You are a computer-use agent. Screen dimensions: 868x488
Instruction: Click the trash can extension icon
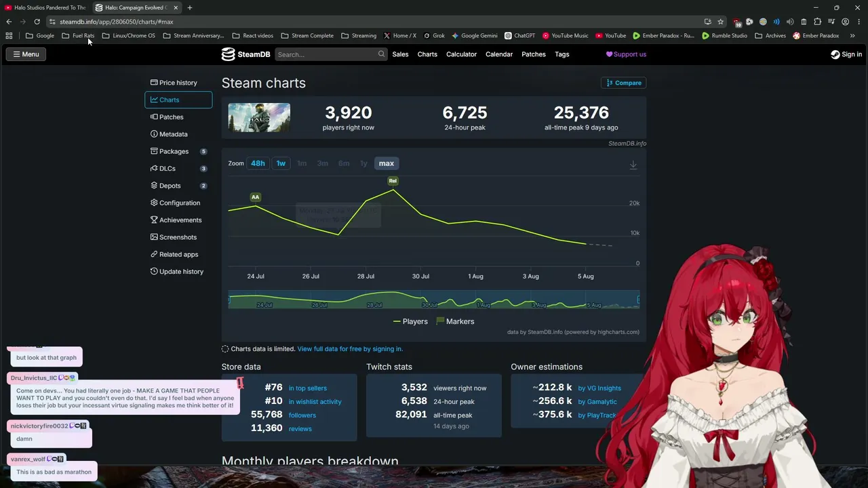coord(804,22)
